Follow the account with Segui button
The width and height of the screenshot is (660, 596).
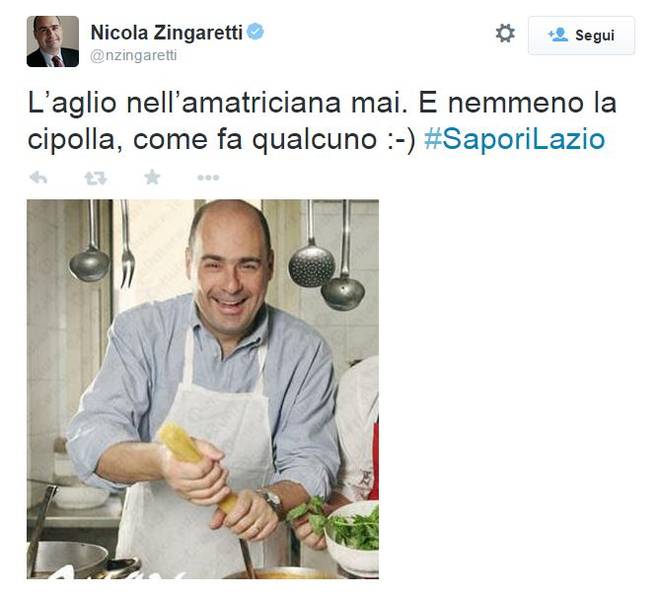pyautogui.click(x=581, y=35)
